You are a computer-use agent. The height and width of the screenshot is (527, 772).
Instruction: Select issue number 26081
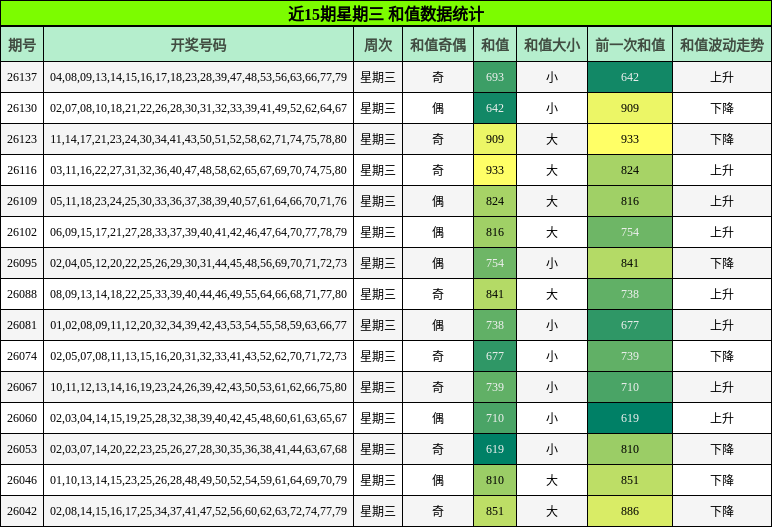(22, 325)
